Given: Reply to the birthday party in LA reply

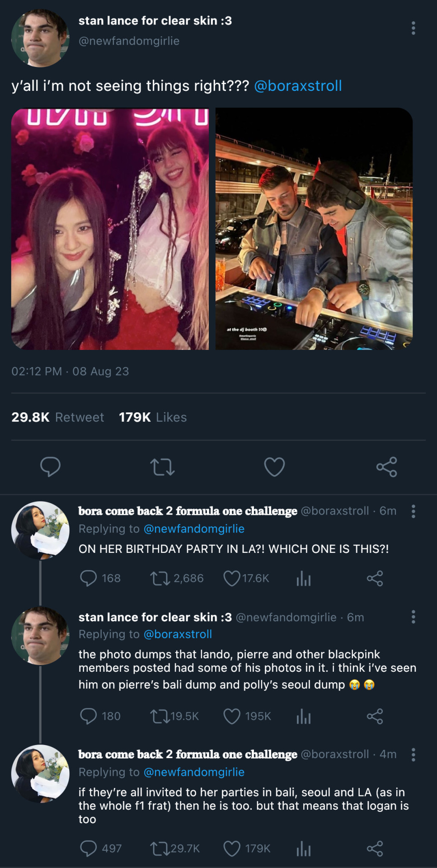Looking at the screenshot, I should pyautogui.click(x=88, y=578).
